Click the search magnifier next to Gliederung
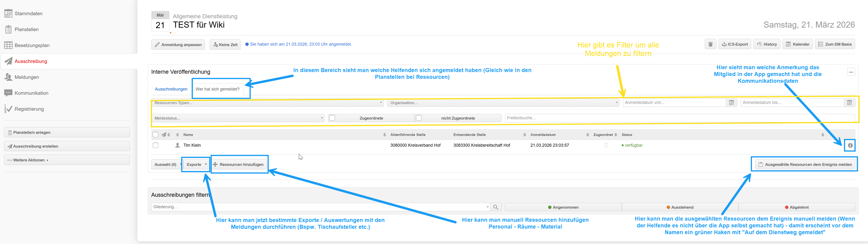Screen dimensions: 868x244 (496, 207)
